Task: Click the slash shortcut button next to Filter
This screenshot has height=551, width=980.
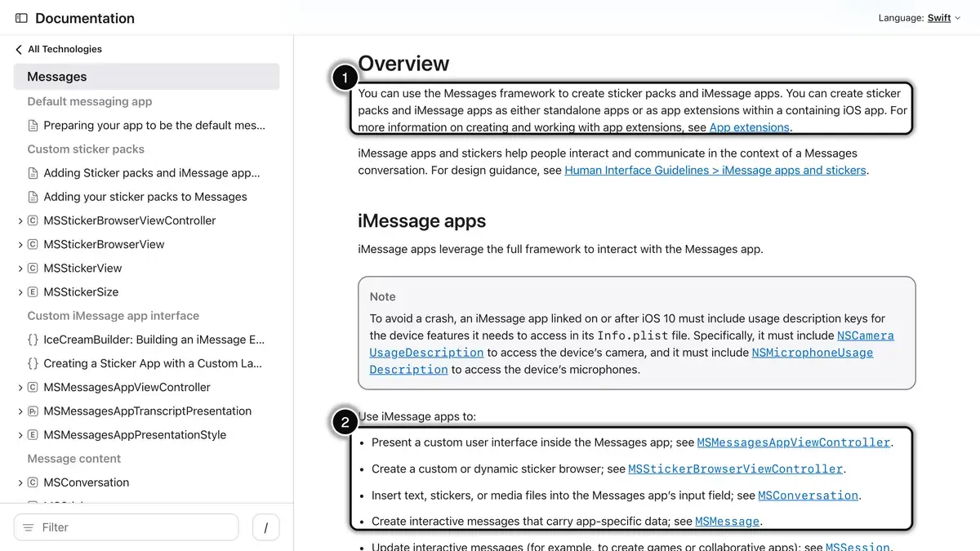Action: pos(265,527)
